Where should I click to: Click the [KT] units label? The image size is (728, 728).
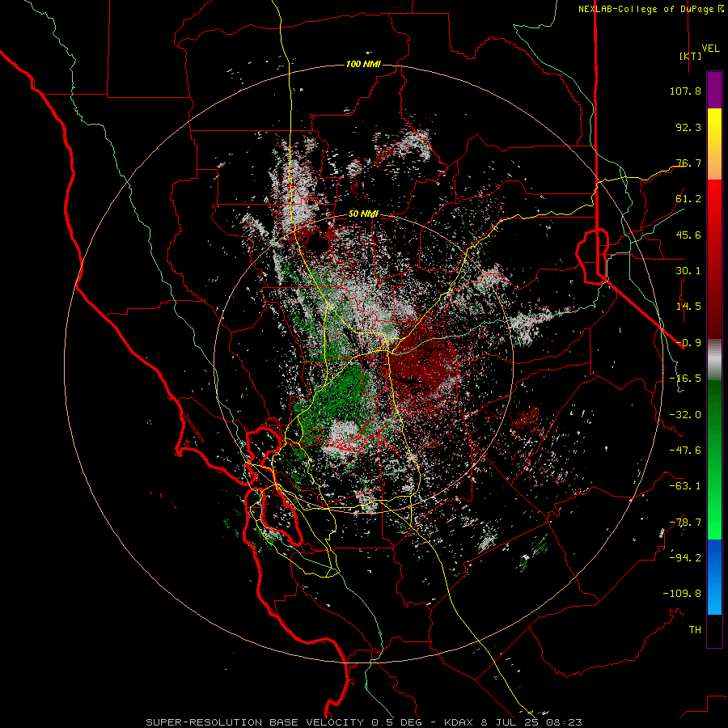(x=690, y=56)
